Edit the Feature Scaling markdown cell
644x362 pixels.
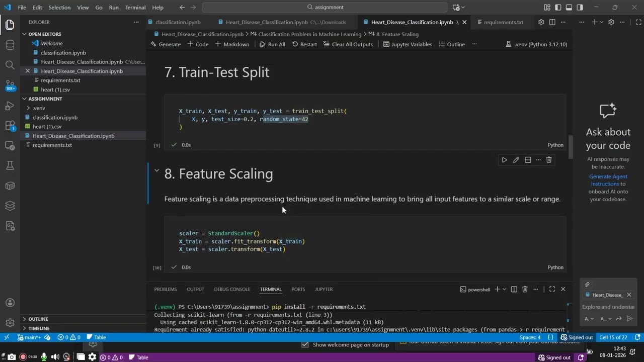point(516,160)
